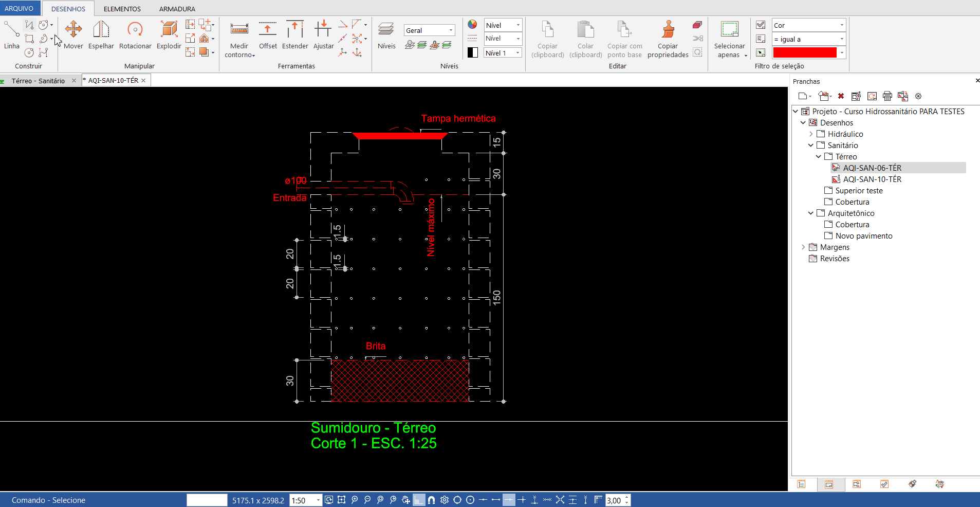Open the Níveis layers manager
980x507 pixels.
[x=386, y=34]
